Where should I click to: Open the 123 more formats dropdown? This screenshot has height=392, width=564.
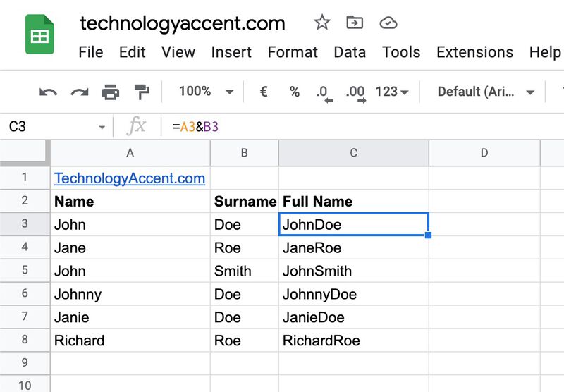(x=392, y=92)
